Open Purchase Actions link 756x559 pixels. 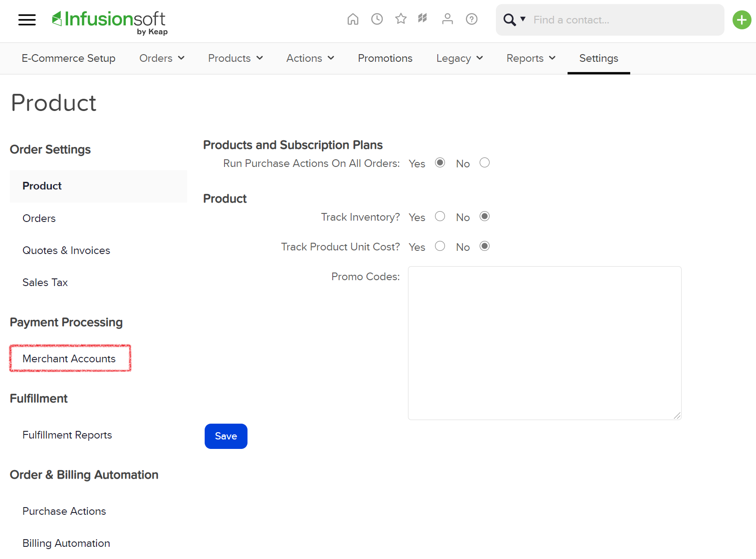click(64, 511)
